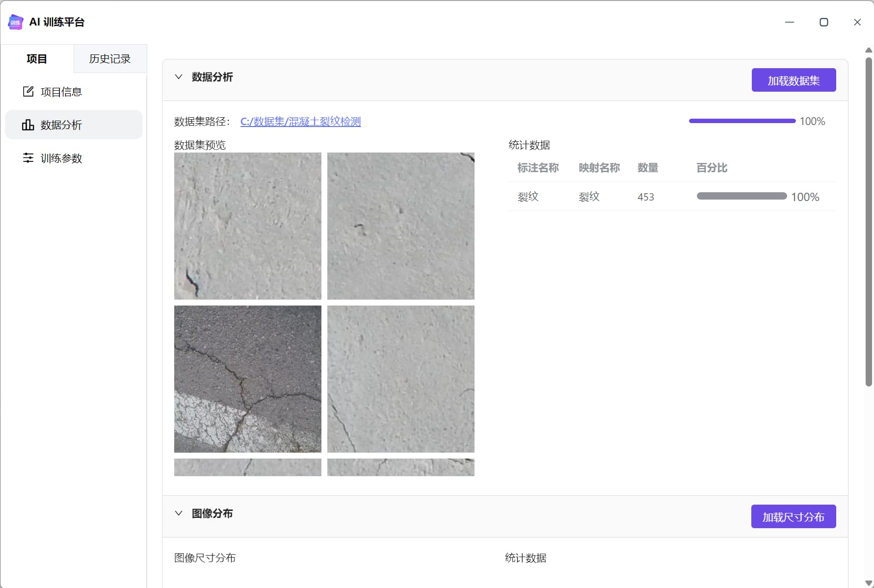874x588 pixels.
Task: Open the 项目信息 sidebar item
Action: (74, 92)
